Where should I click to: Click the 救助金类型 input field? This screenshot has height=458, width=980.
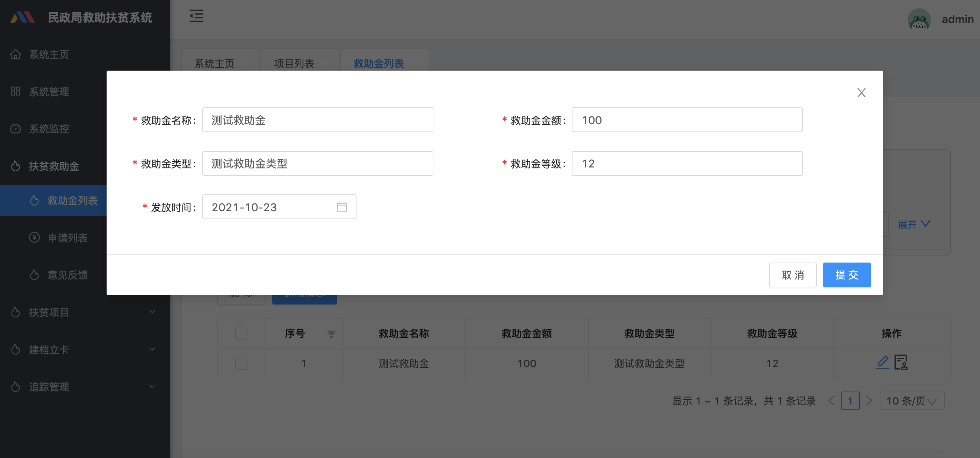[x=318, y=163]
